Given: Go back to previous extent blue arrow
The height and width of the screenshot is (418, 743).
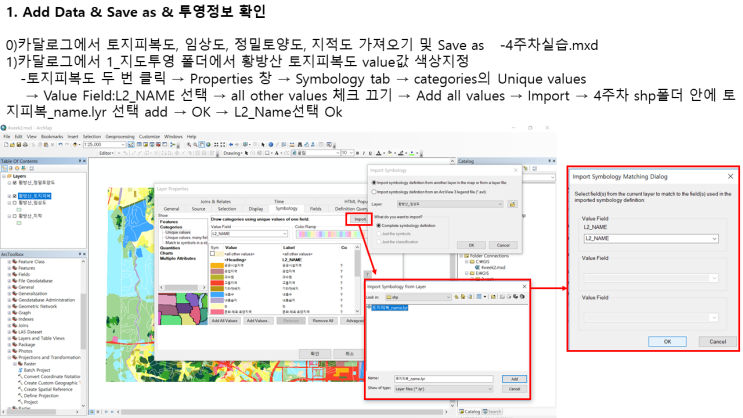Looking at the screenshot, I should (231, 145).
